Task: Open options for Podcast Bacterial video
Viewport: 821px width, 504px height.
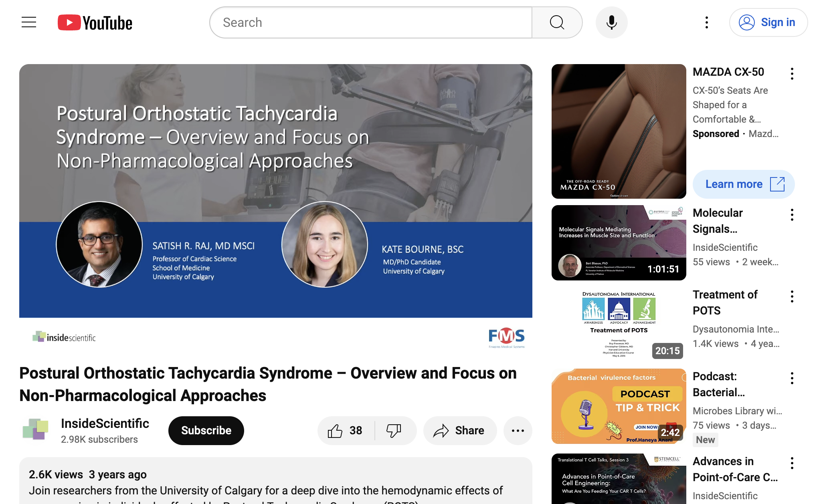Action: coord(792,378)
